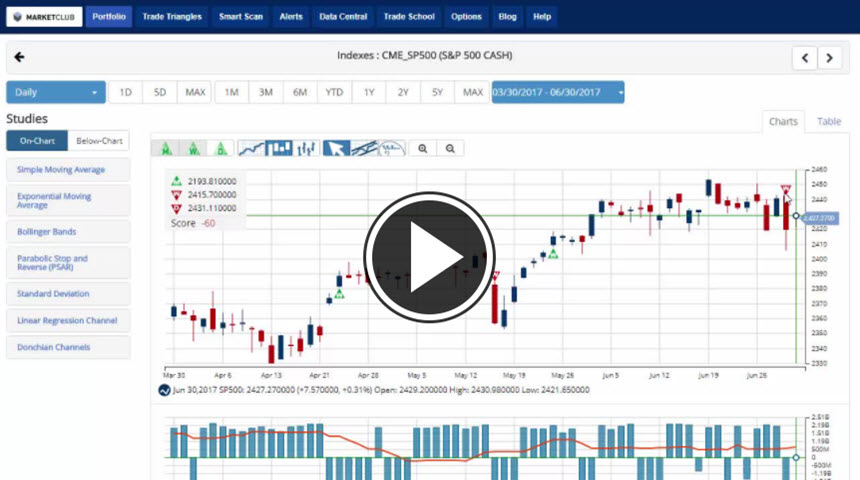Set the range to 3M
Image resolution: width=860 pixels, height=480 pixels.
(266, 92)
